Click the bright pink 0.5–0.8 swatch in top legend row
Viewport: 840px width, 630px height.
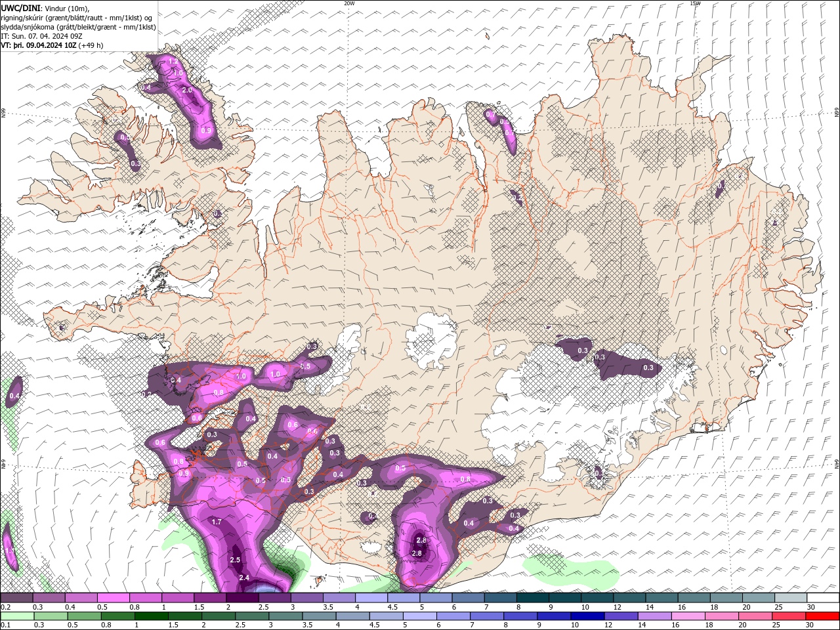113,597
